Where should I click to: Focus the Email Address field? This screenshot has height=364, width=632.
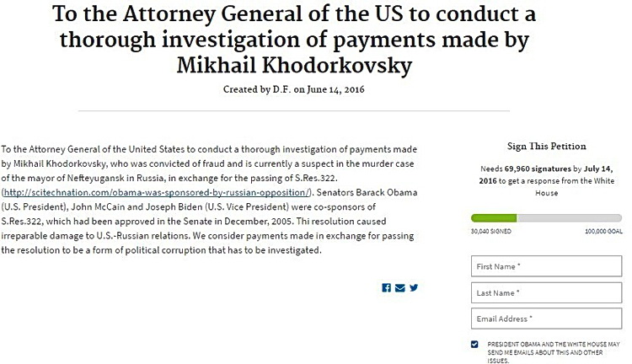click(x=546, y=318)
